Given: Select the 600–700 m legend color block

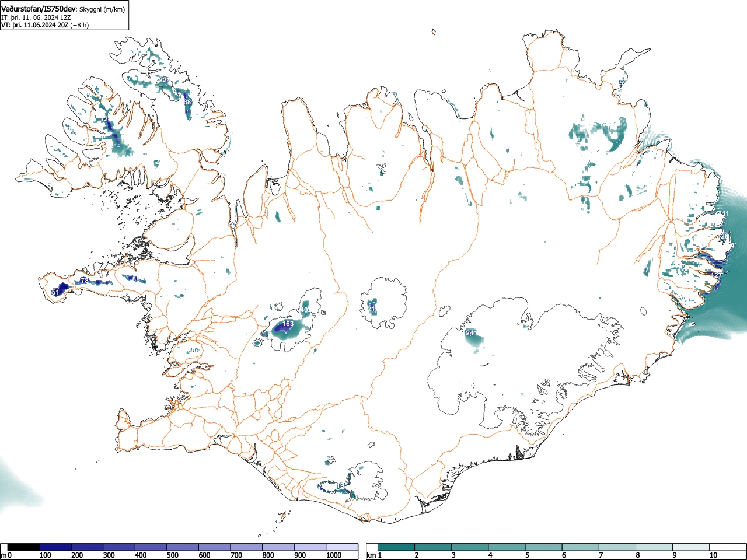Looking at the screenshot, I should click(214, 547).
